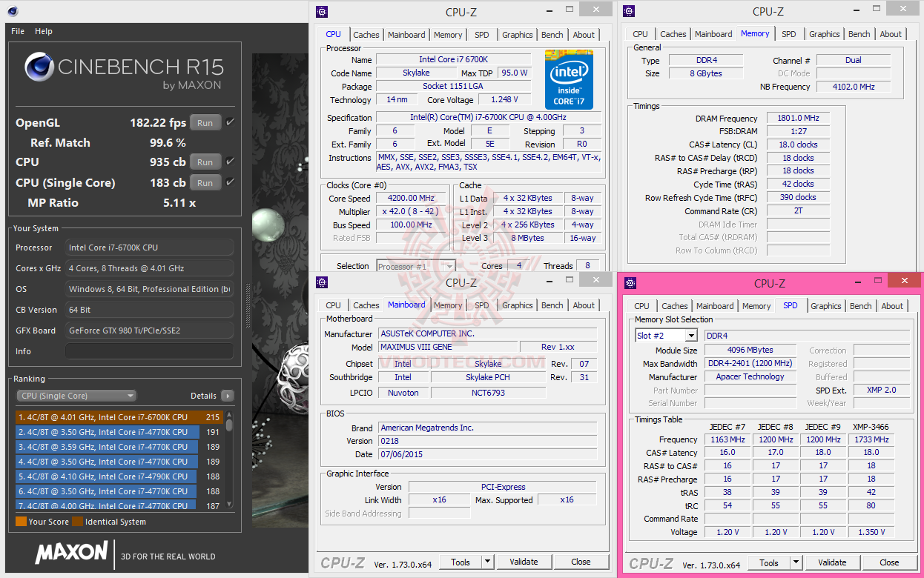The width and height of the screenshot is (924, 578).
Task: Click the MAXON logo at bottom
Action: pos(72,552)
